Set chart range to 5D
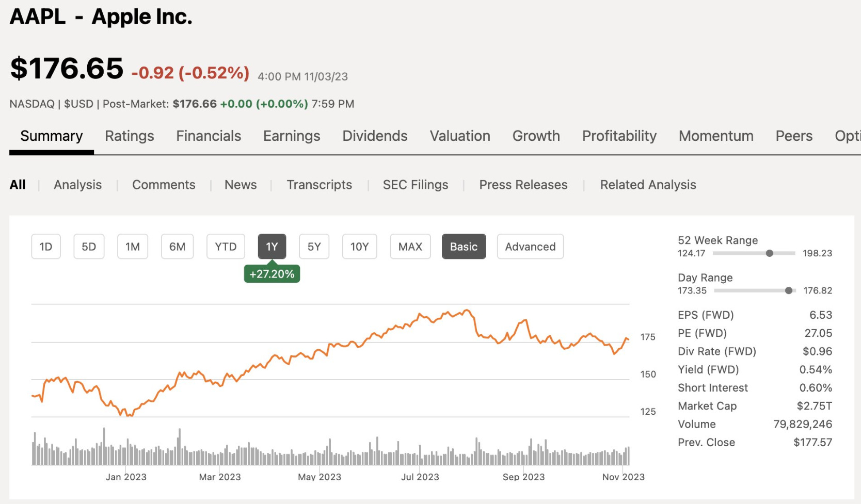The image size is (861, 504). pos(89,247)
